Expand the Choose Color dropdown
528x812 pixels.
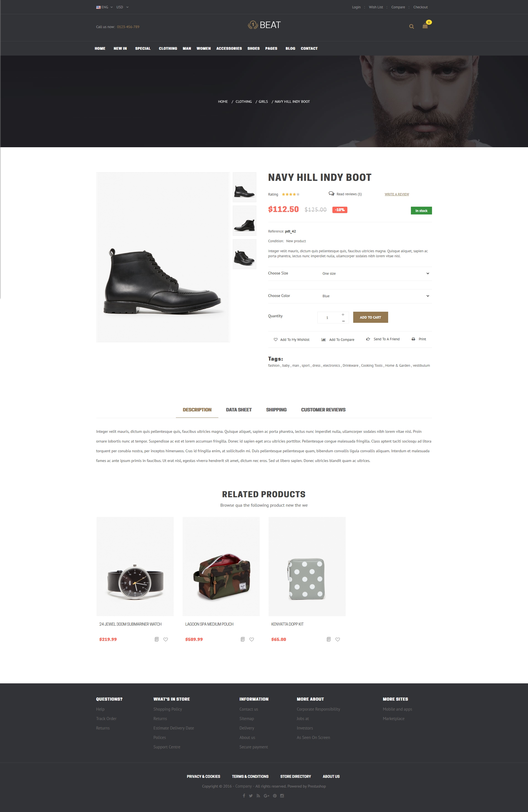pyautogui.click(x=375, y=296)
